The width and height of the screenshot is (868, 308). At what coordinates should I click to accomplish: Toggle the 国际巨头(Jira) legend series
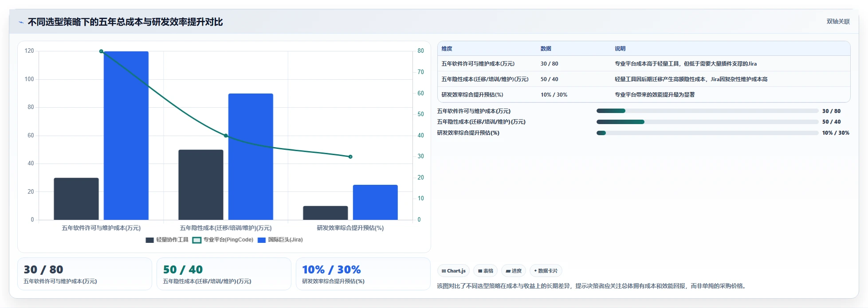tap(280, 240)
